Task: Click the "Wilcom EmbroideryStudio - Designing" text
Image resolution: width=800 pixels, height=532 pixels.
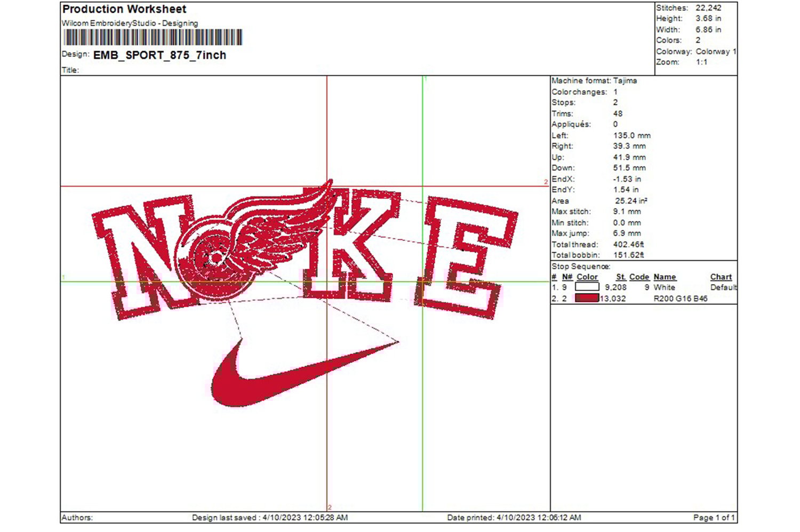Action: pos(130,23)
